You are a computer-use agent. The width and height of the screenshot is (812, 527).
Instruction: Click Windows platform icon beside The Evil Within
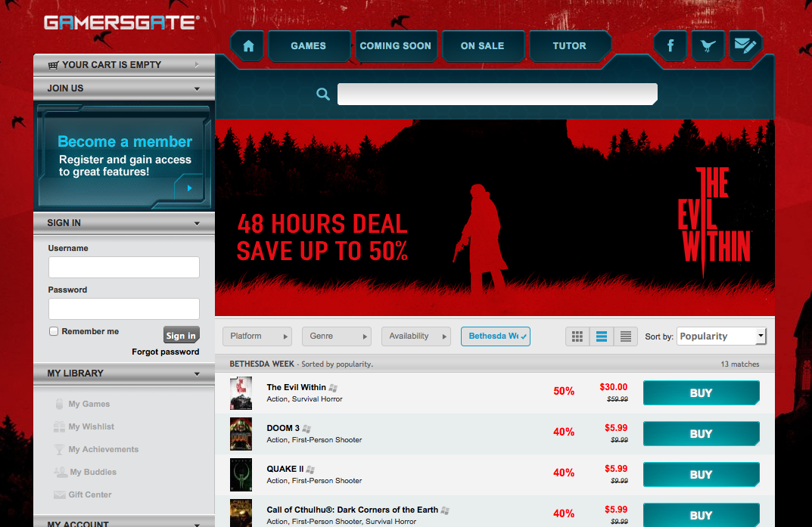(x=333, y=388)
